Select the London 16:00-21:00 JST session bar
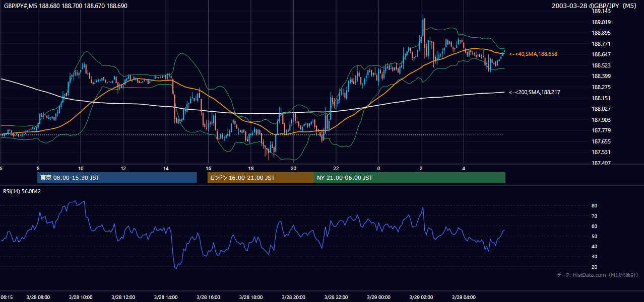 (261, 178)
